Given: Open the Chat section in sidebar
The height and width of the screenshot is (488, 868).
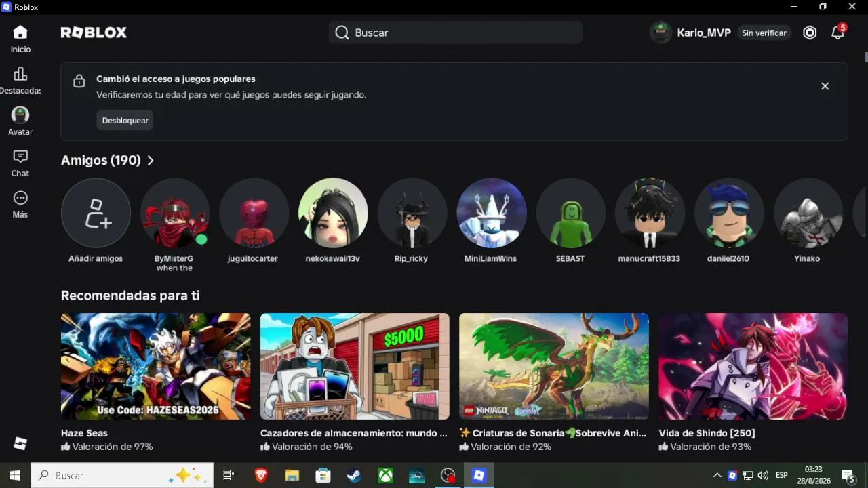Looking at the screenshot, I should pos(20,163).
